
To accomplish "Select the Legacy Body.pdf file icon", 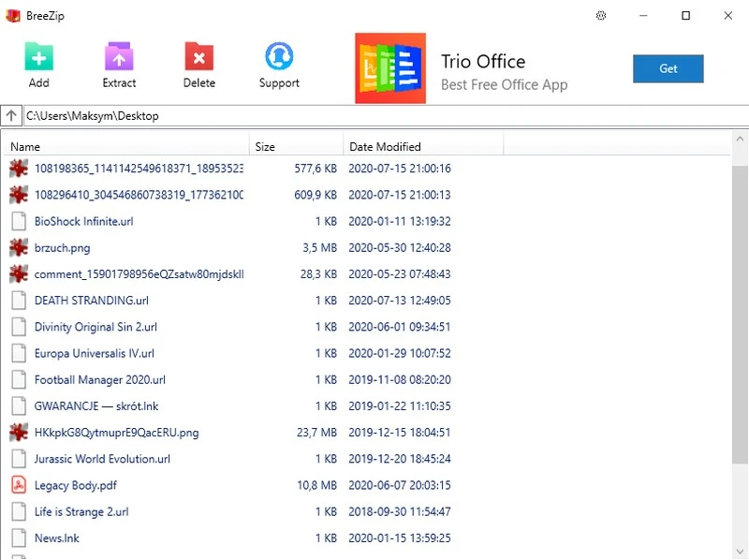I will point(19,485).
